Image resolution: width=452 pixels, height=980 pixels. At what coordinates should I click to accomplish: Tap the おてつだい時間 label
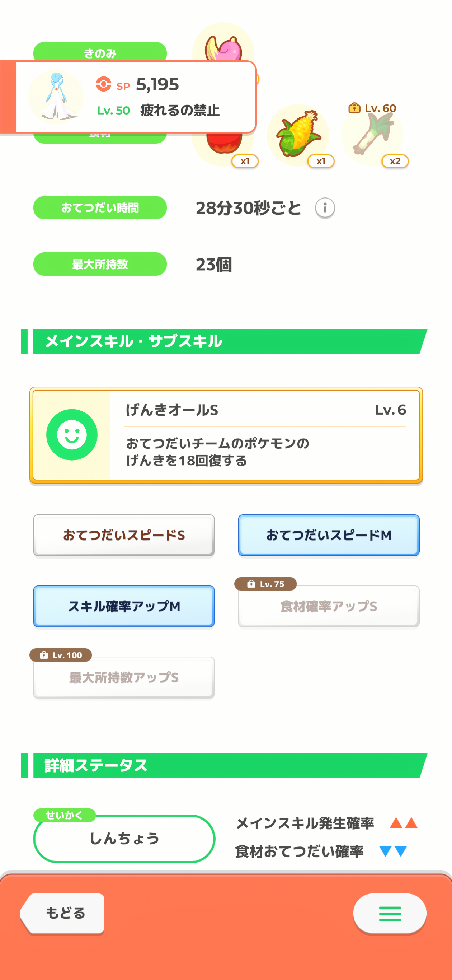pyautogui.click(x=100, y=208)
